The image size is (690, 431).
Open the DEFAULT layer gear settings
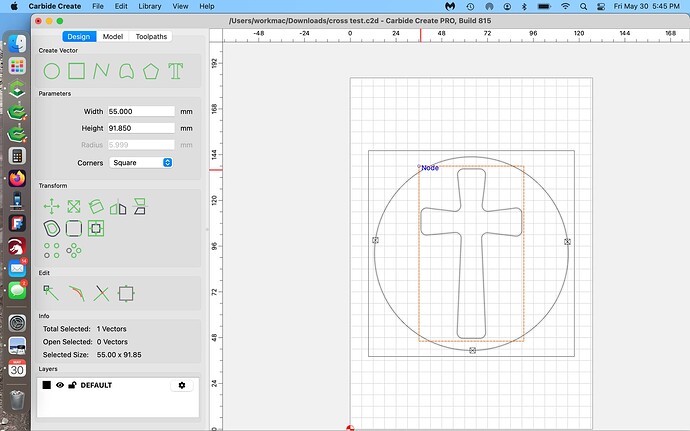pos(182,385)
